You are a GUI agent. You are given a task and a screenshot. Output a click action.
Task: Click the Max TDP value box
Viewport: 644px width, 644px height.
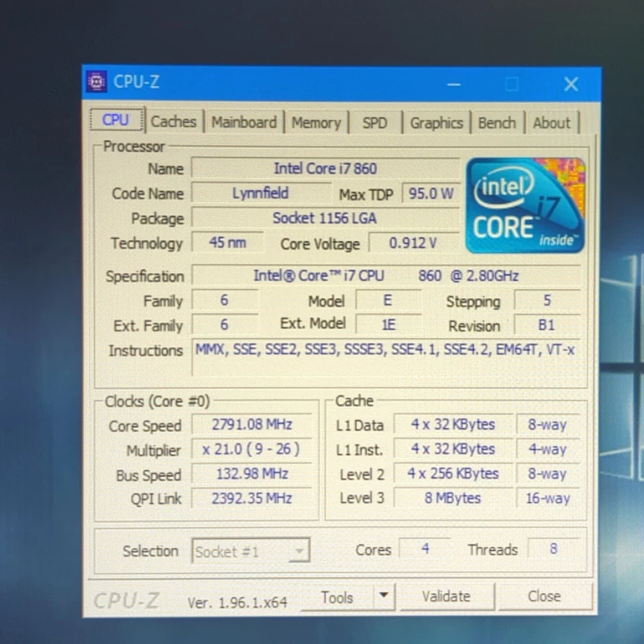[430, 193]
